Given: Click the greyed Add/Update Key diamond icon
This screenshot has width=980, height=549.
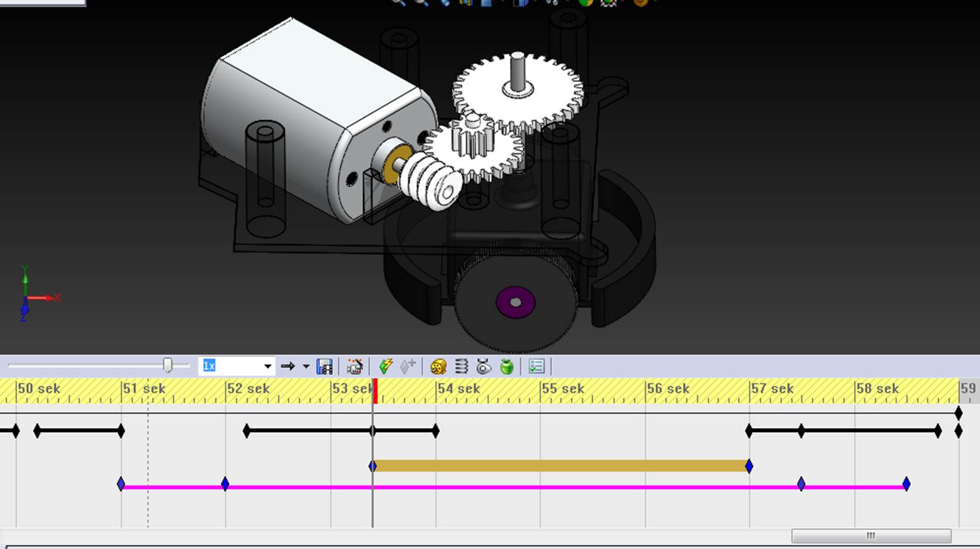Looking at the screenshot, I should (408, 366).
